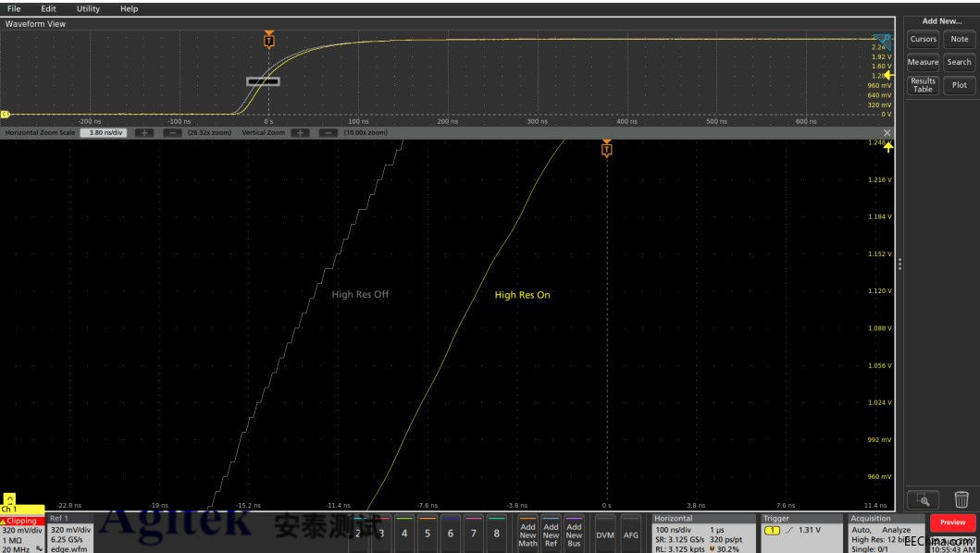Click the trash delete icon
The width and height of the screenshot is (980, 553).
click(x=961, y=500)
